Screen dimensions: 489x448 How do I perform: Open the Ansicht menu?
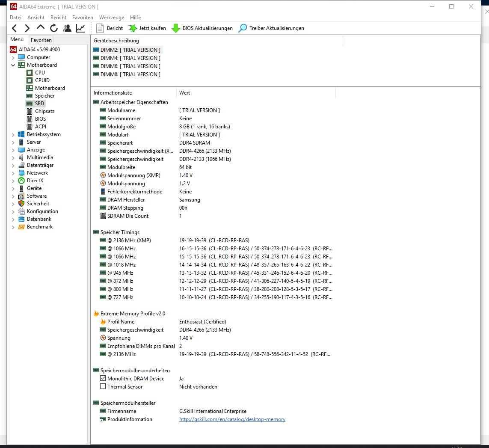coord(36,18)
